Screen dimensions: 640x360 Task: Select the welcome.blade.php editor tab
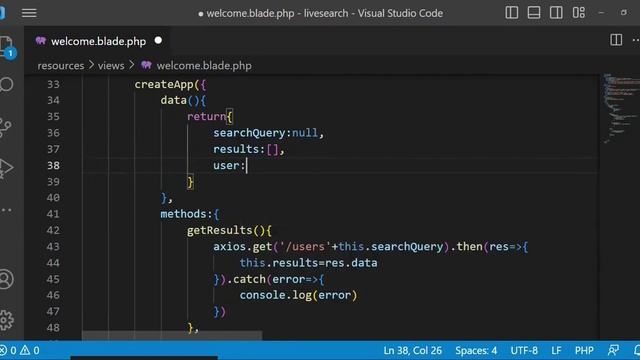(x=98, y=41)
